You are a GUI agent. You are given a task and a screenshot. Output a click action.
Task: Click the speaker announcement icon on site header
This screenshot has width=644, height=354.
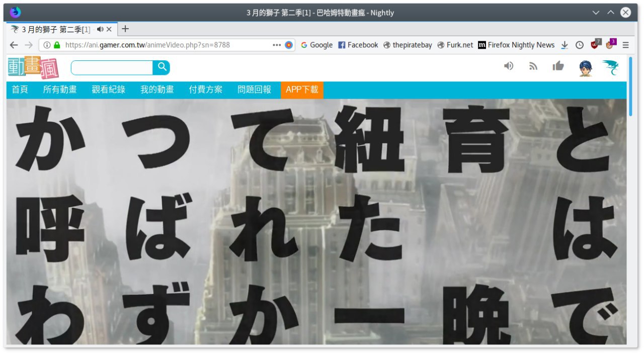[x=509, y=66]
